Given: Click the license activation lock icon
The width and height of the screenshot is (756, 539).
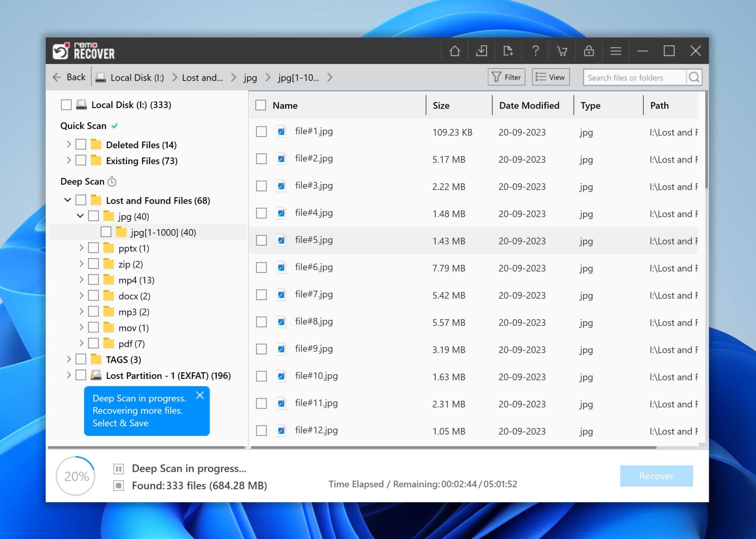Looking at the screenshot, I should point(589,51).
